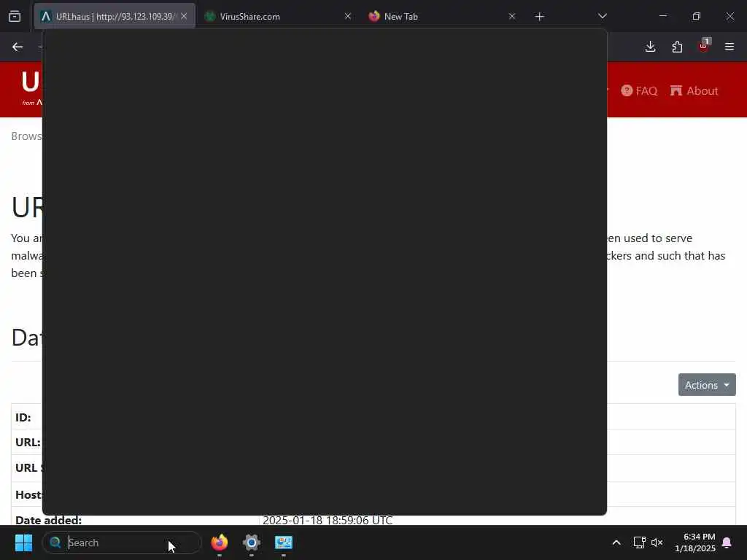
Task: Select the date added value 2025-01-18 18:59:06 UTC
Action: click(328, 520)
